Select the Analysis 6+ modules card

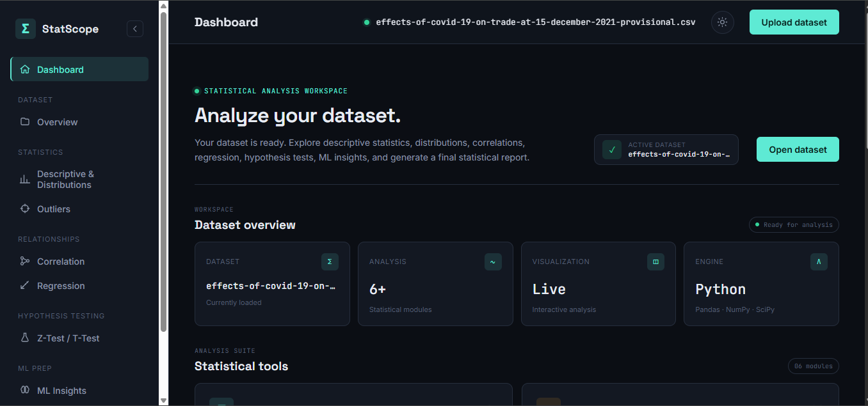pyautogui.click(x=435, y=284)
